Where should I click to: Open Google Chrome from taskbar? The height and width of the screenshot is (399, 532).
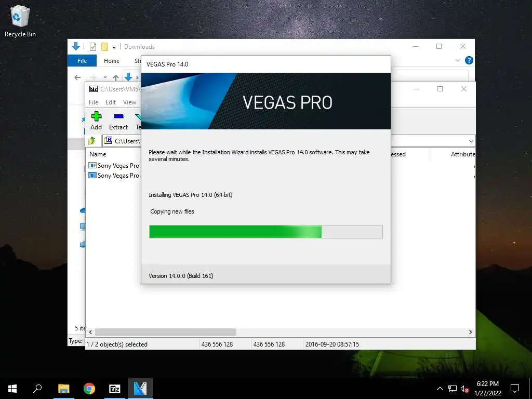89,389
